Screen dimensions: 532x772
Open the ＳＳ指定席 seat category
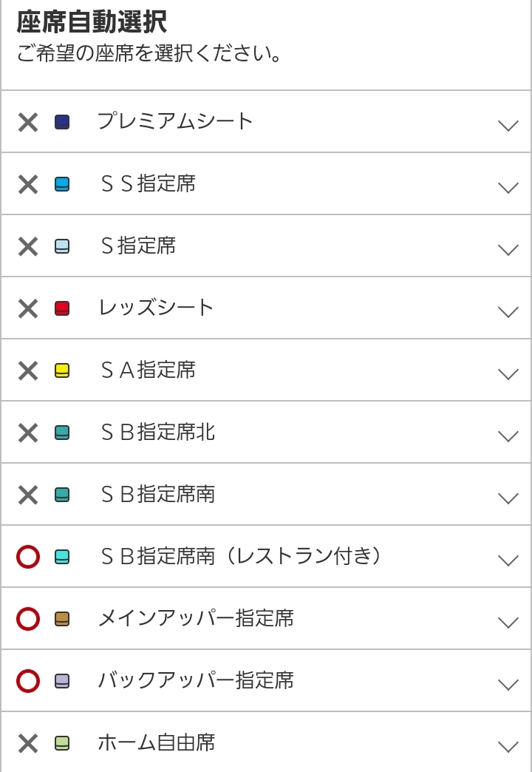(148, 183)
